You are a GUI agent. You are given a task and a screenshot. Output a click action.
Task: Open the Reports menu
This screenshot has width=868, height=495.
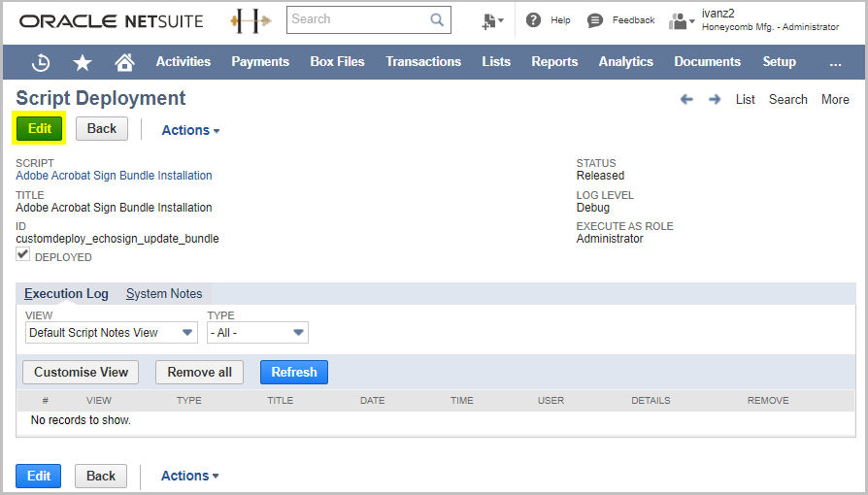point(554,61)
